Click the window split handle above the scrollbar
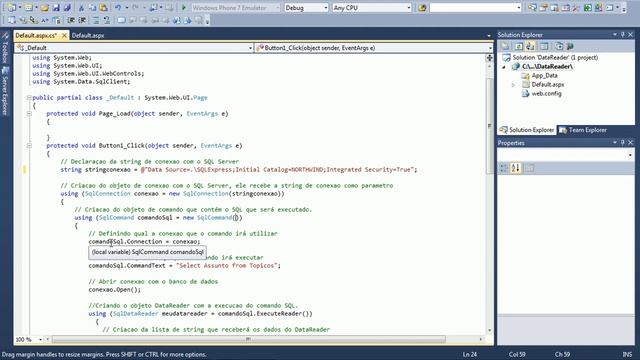The image size is (640, 360). (x=489, y=58)
